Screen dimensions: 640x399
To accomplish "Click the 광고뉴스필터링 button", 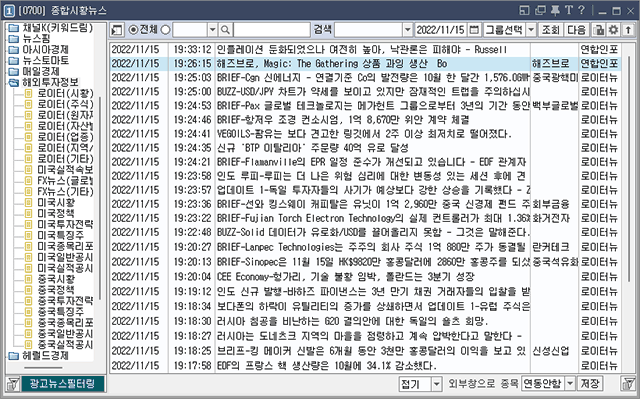I will point(62,383).
